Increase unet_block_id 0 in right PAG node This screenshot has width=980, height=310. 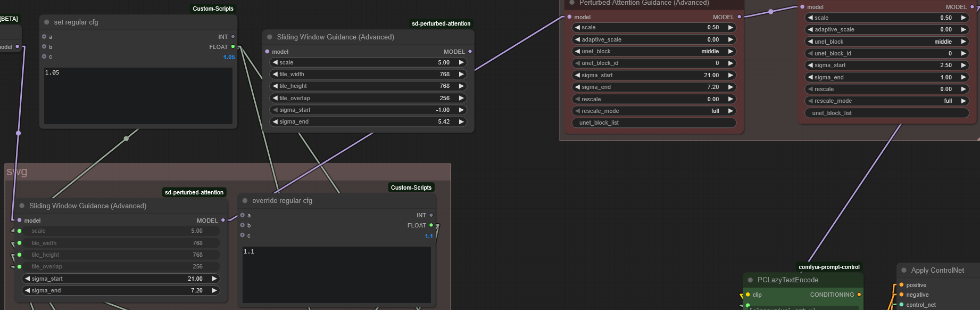964,53
